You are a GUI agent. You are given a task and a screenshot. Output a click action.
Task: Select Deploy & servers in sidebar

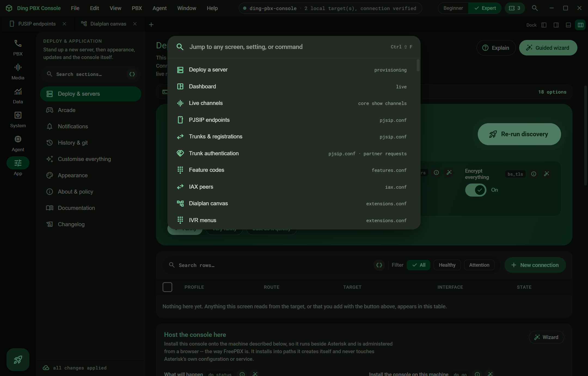[91, 94]
